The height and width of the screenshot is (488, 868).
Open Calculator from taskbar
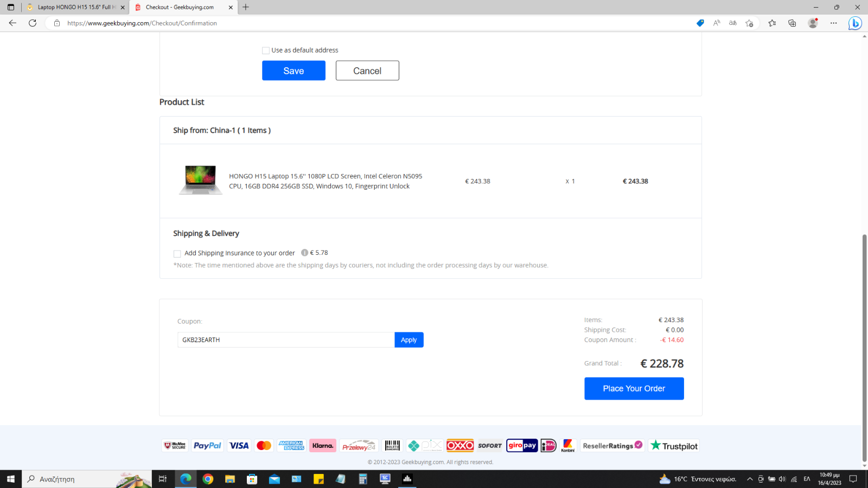[x=363, y=479]
